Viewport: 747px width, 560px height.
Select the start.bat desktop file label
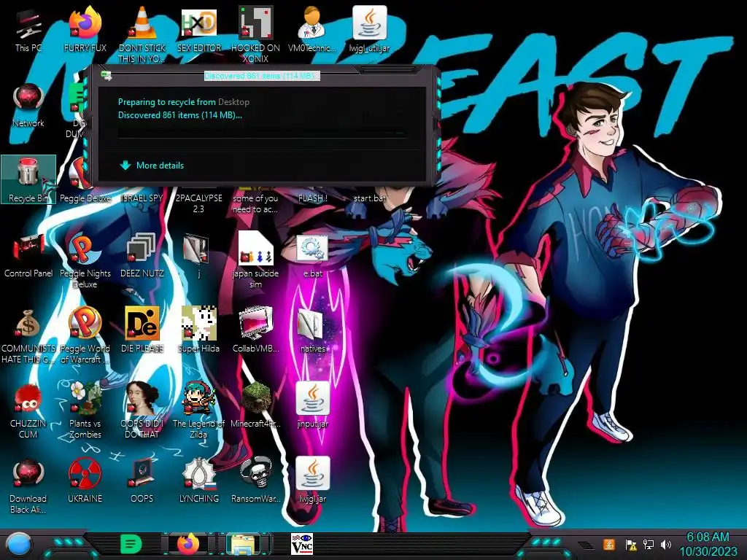point(369,198)
